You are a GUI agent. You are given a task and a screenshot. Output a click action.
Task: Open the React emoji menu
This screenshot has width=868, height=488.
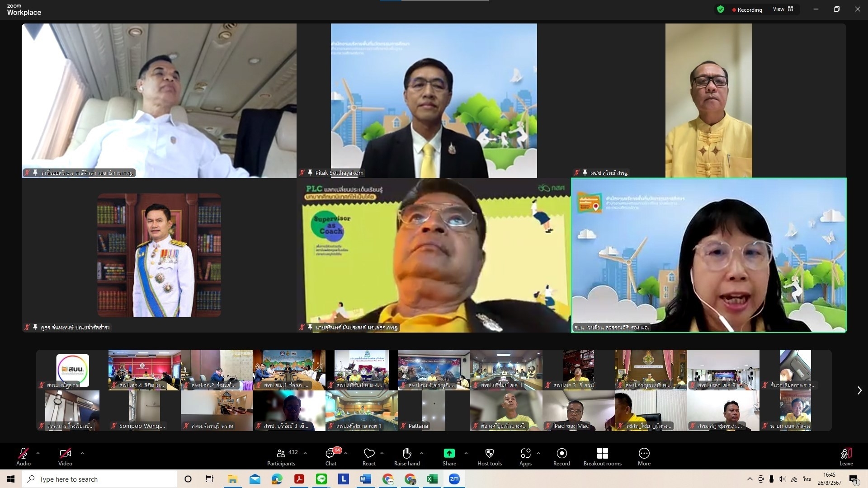369,456
